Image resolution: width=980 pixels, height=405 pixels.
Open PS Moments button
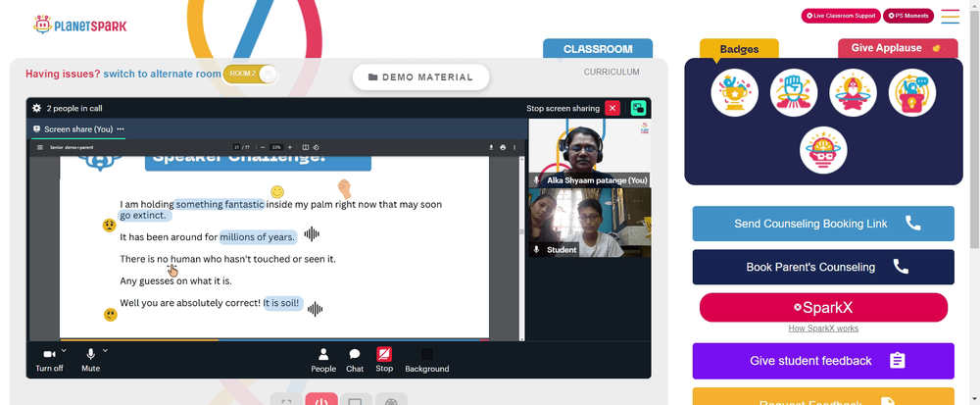pos(908,16)
